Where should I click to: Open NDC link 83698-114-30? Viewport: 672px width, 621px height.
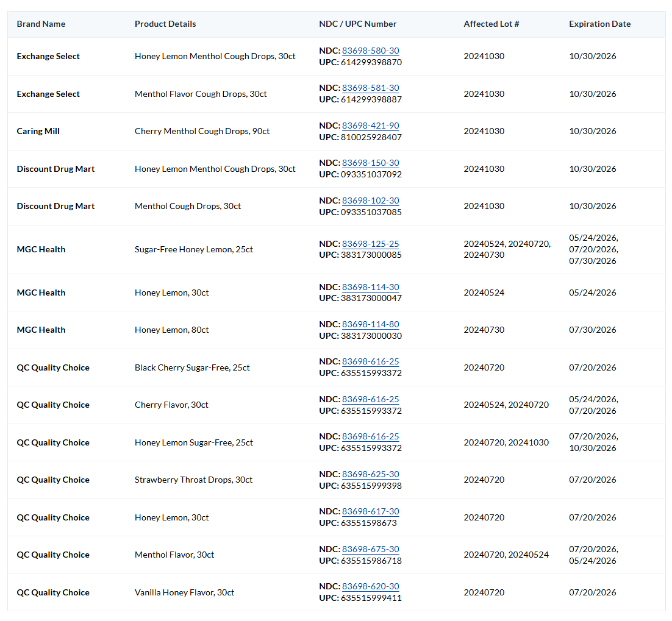coord(370,287)
